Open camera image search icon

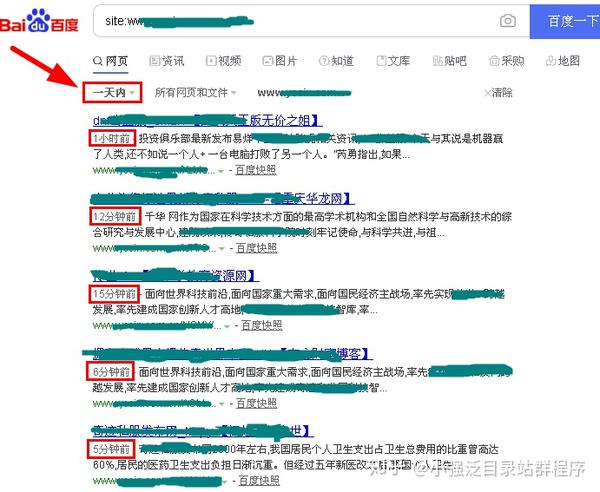click(508, 21)
